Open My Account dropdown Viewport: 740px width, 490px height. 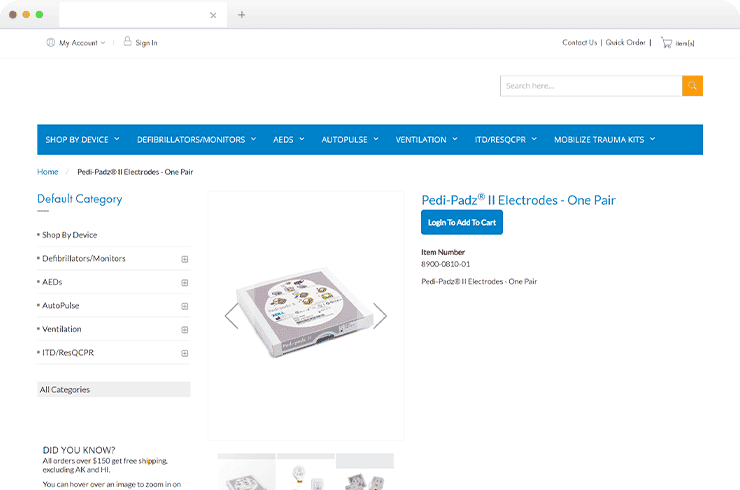[82, 43]
